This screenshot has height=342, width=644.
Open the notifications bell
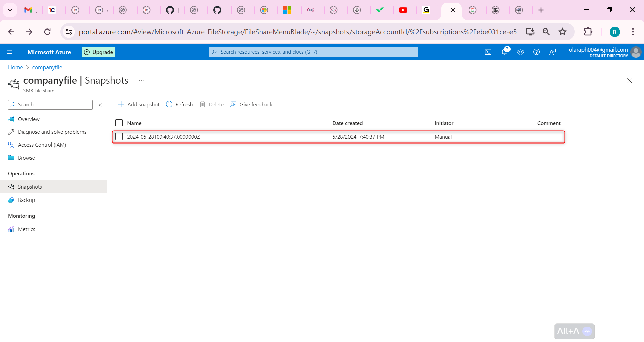[504, 52]
